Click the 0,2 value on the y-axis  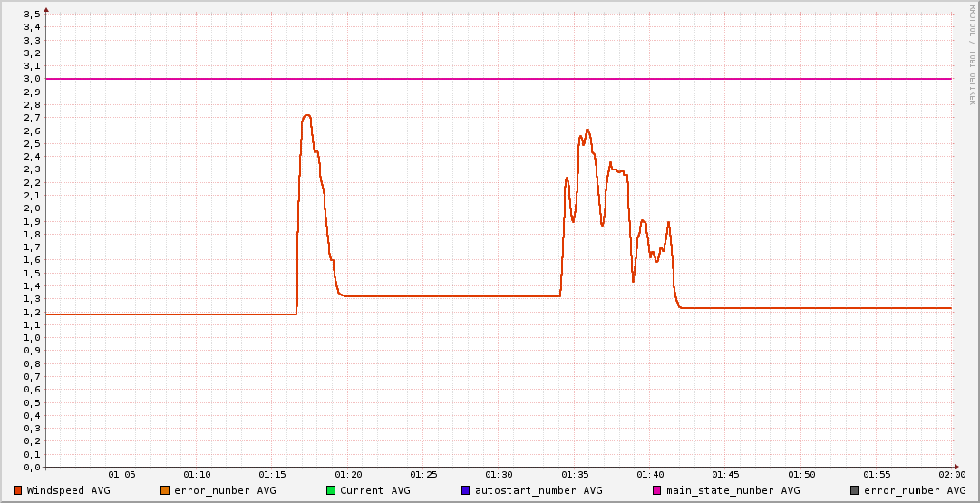pyautogui.click(x=34, y=441)
